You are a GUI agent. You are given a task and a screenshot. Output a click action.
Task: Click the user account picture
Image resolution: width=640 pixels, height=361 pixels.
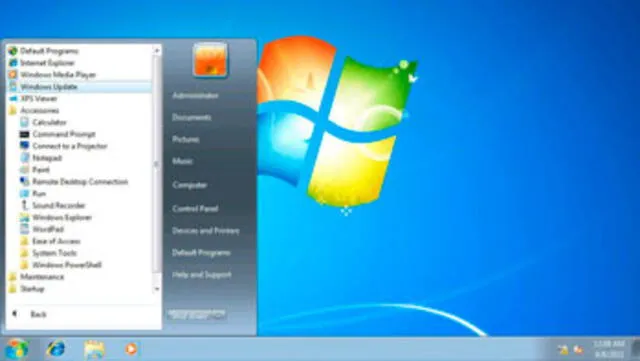(x=210, y=60)
